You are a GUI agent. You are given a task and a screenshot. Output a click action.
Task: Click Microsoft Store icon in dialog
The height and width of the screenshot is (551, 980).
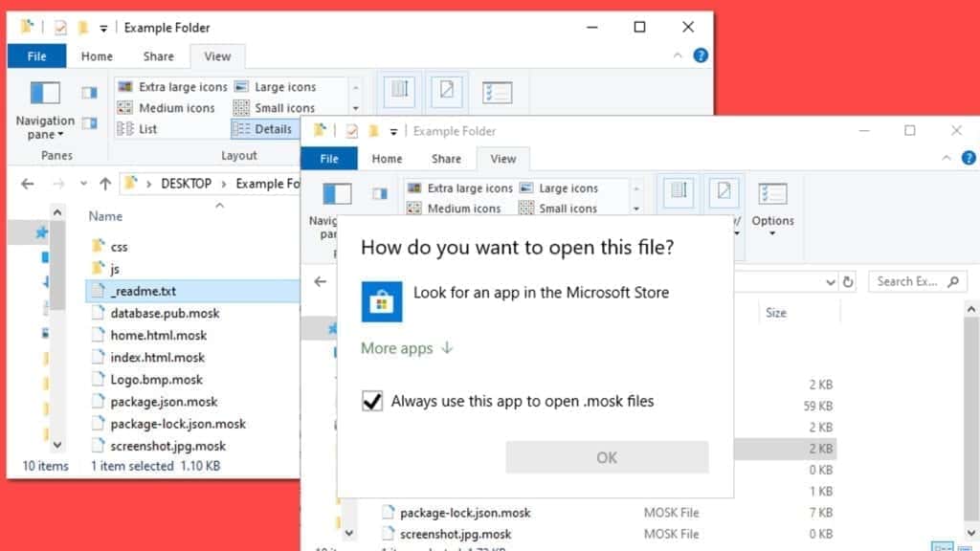pyautogui.click(x=382, y=301)
